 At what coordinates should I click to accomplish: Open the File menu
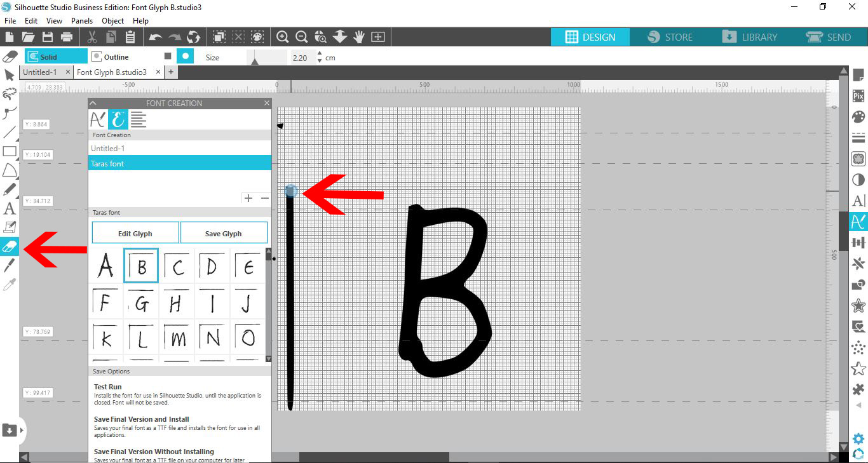tap(10, 20)
